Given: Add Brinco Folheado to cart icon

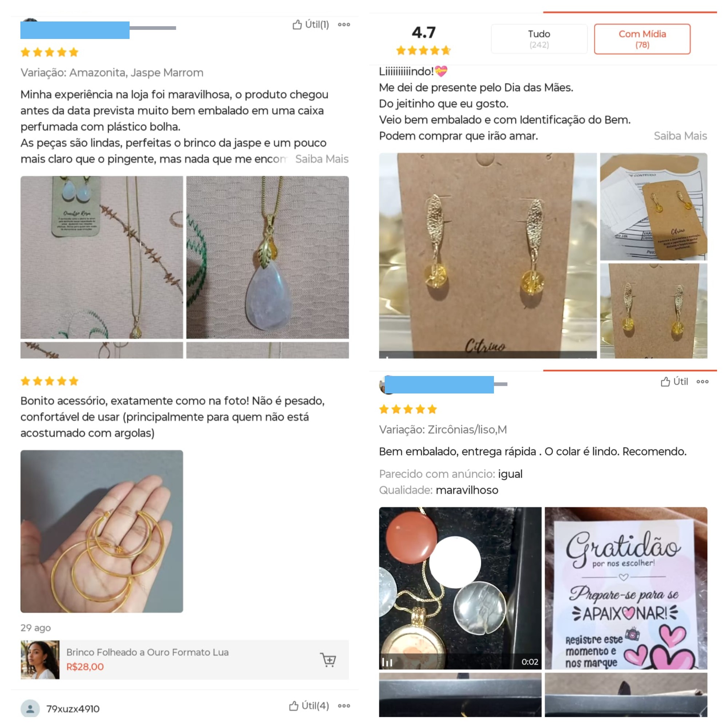Looking at the screenshot, I should click(328, 660).
